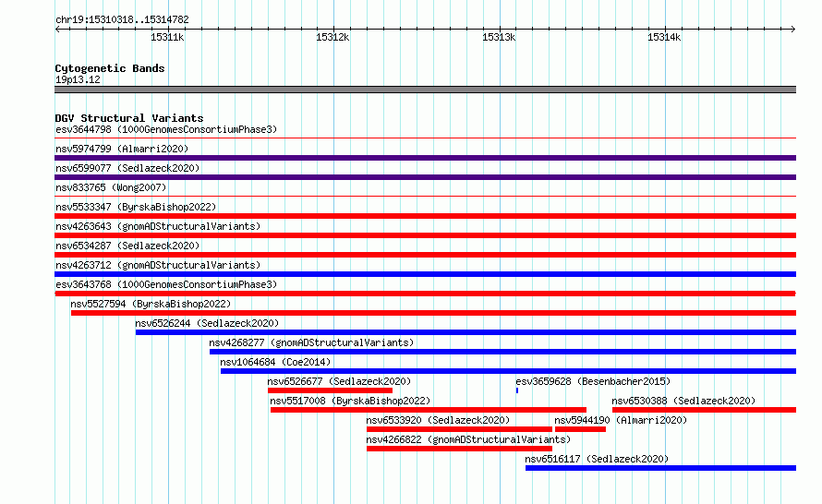Open variant esv3644798 (1000GenomesConsortiumPhase3)

(166, 129)
